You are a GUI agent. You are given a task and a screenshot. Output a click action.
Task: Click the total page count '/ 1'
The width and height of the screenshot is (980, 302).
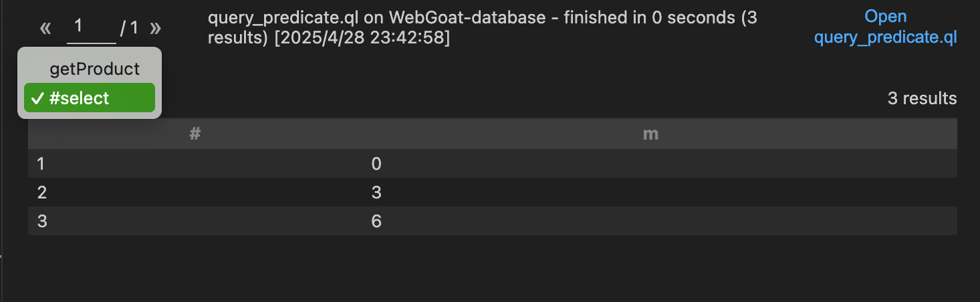click(x=130, y=28)
